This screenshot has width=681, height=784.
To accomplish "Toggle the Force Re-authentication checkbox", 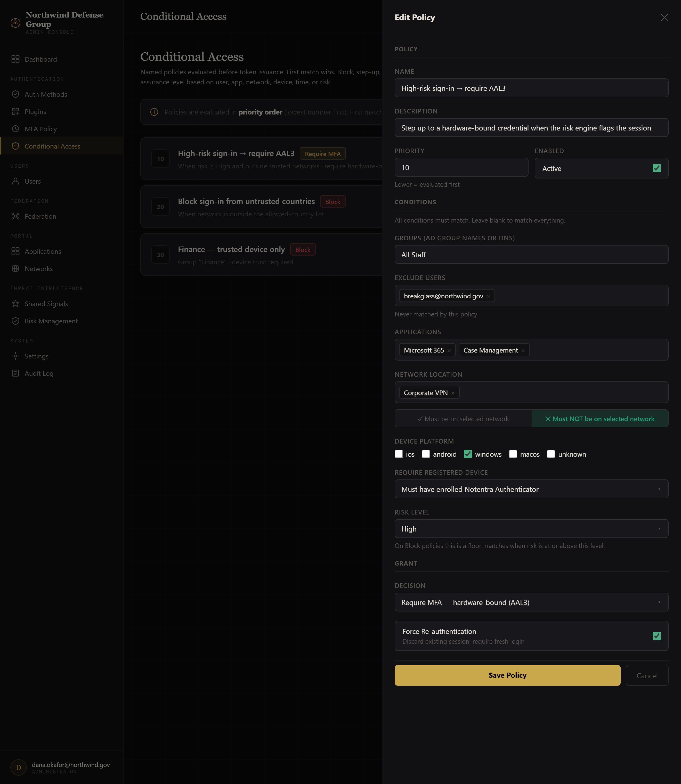I will tap(656, 636).
